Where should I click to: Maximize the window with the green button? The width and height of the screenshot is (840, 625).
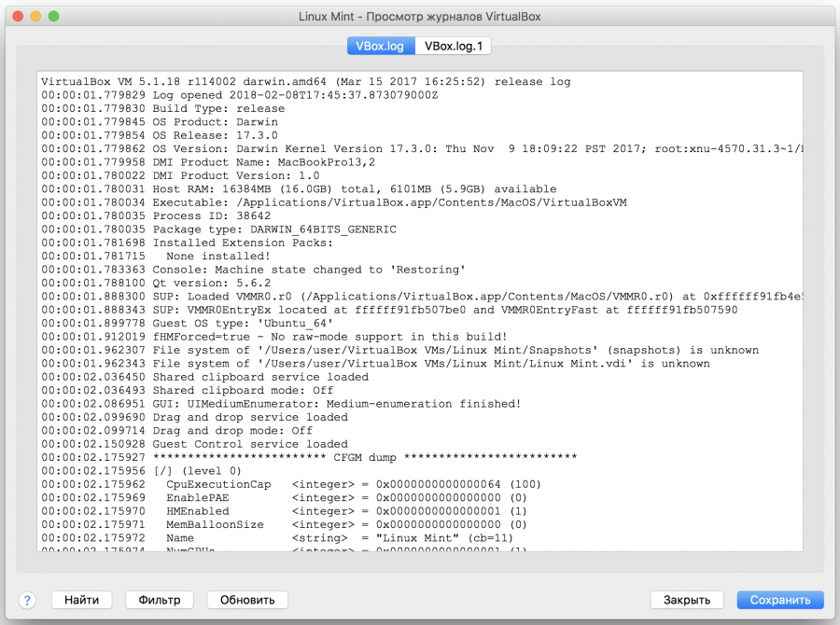click(x=53, y=17)
